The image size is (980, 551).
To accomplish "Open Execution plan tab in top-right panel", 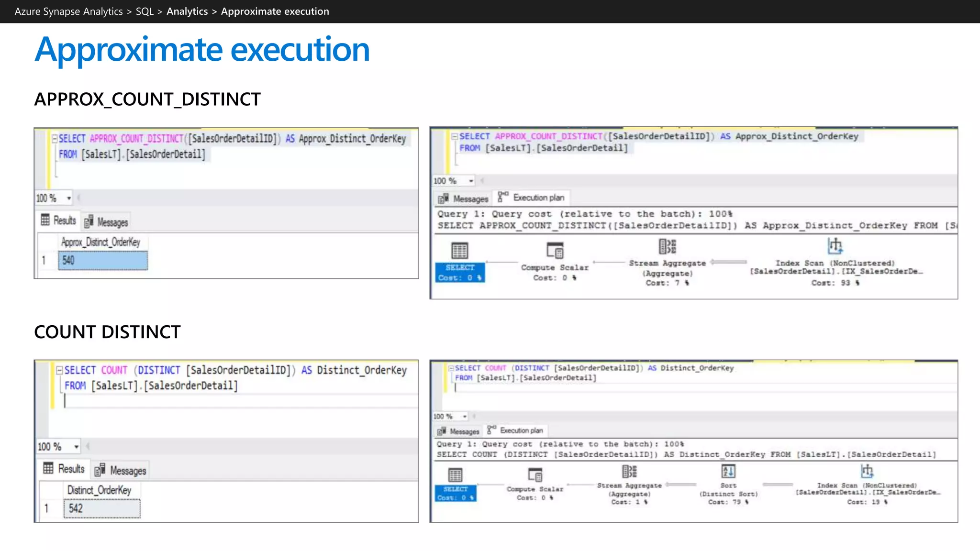I will click(531, 198).
